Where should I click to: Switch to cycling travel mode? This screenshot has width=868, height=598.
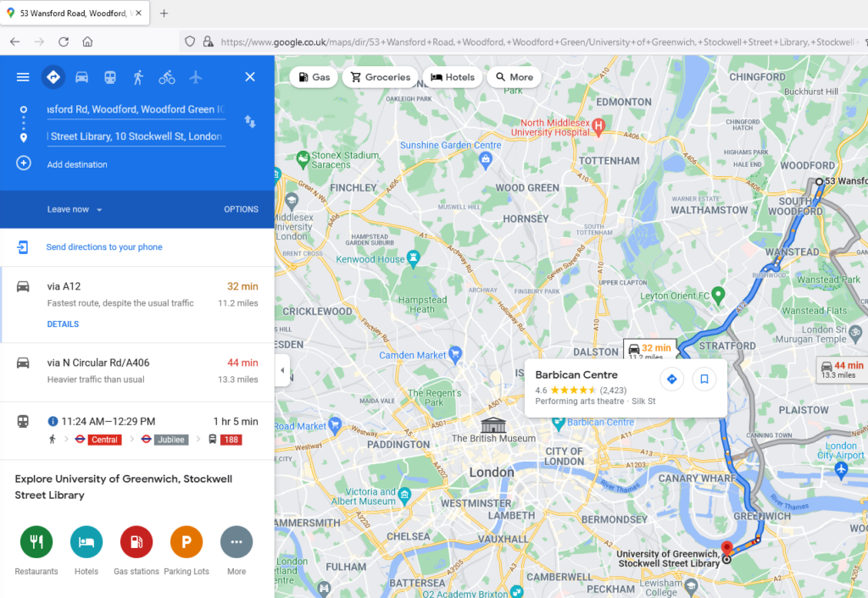click(167, 77)
